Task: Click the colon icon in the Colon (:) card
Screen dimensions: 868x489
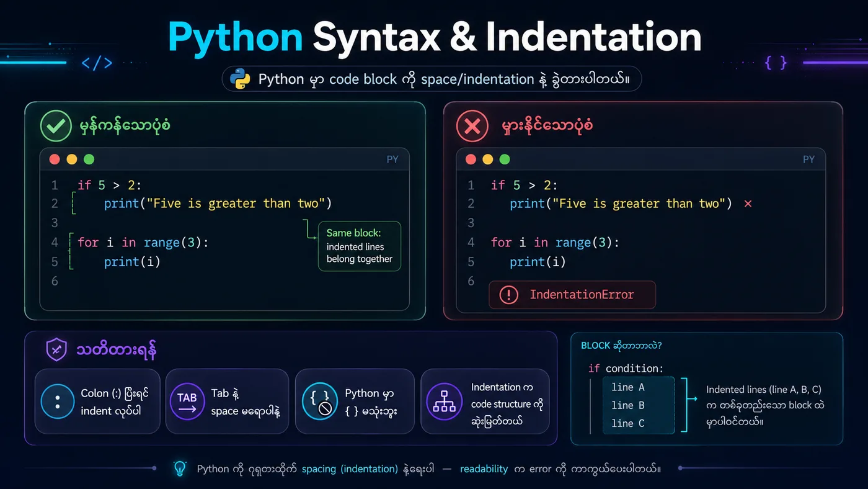Action: point(58,402)
